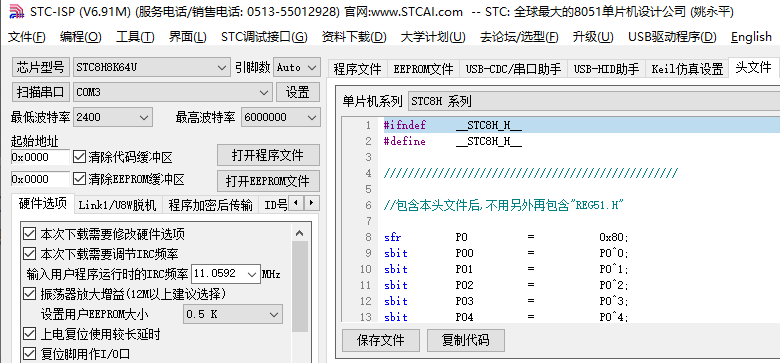
Task: Toggle 复位脚用作I/O口 checkbox
Action: [x=30, y=355]
